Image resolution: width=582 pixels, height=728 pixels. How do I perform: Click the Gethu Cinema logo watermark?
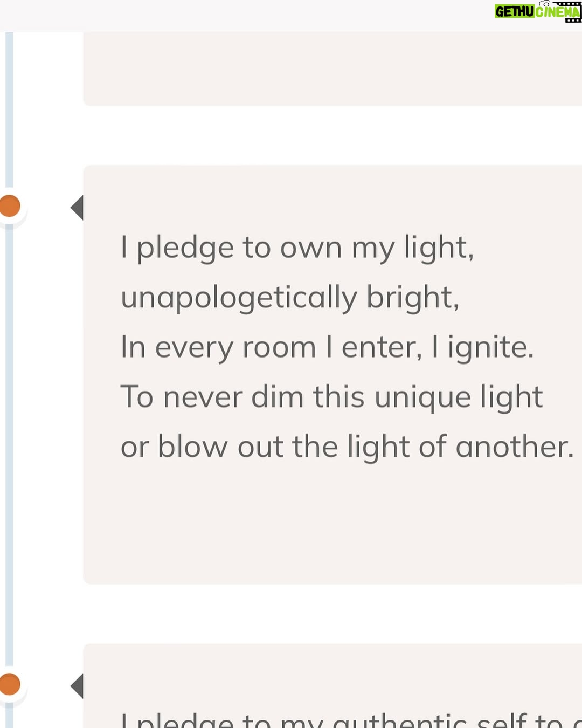coord(538,11)
